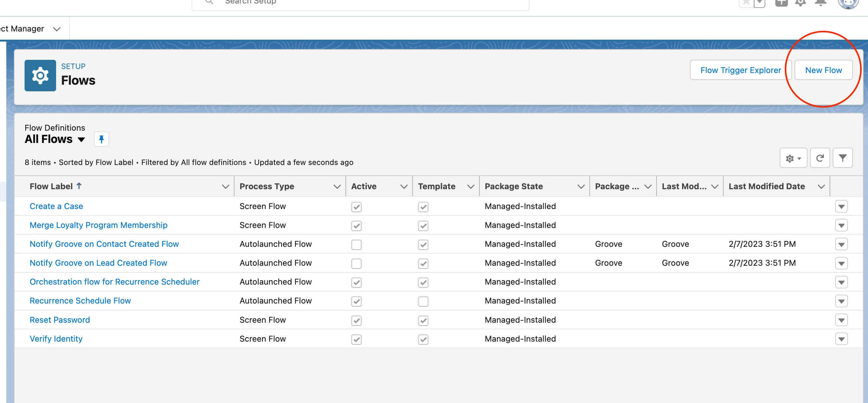Click the New Flow button
868x403 pixels.
tap(823, 70)
